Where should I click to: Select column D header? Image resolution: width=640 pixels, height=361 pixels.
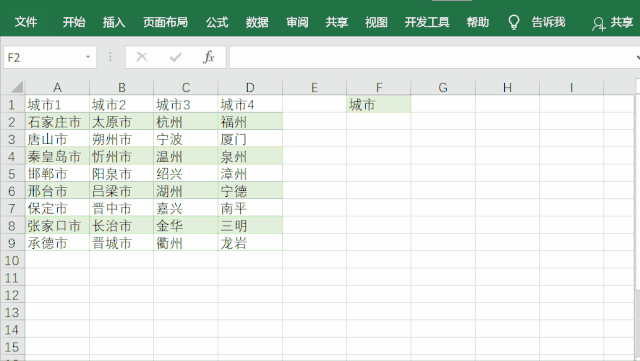[250, 87]
